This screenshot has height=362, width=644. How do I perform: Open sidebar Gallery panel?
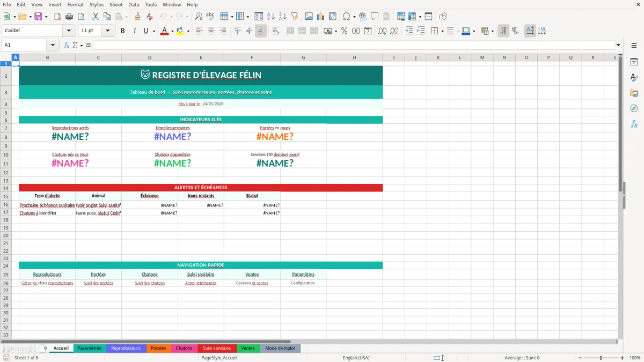(x=634, y=93)
